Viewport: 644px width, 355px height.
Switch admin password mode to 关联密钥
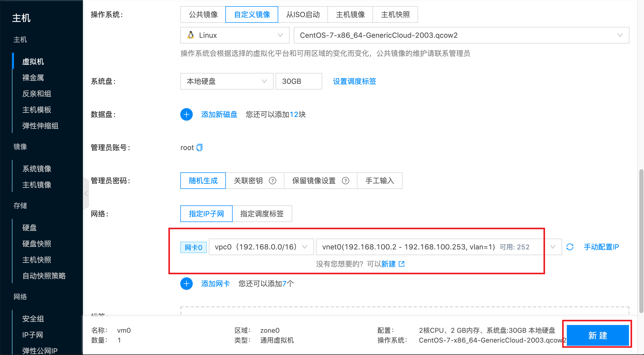click(248, 181)
